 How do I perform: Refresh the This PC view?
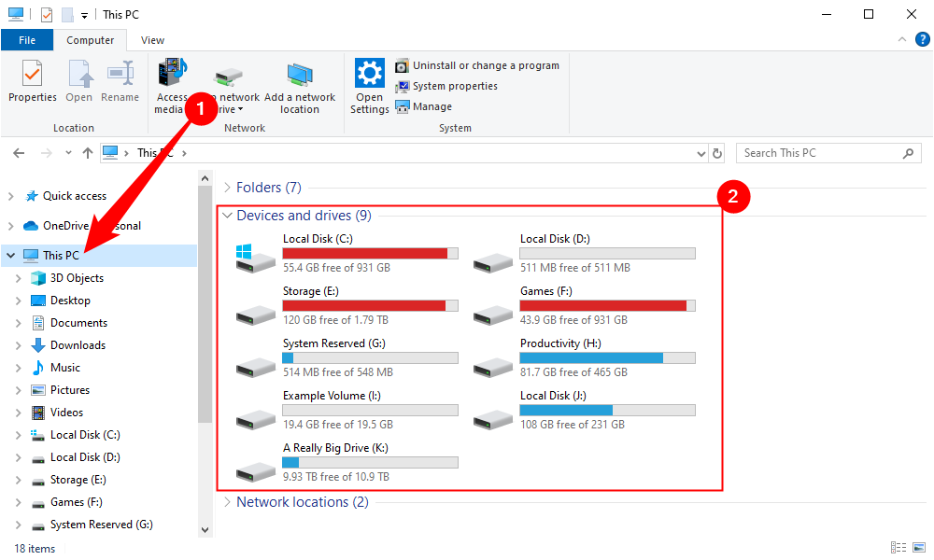(717, 154)
